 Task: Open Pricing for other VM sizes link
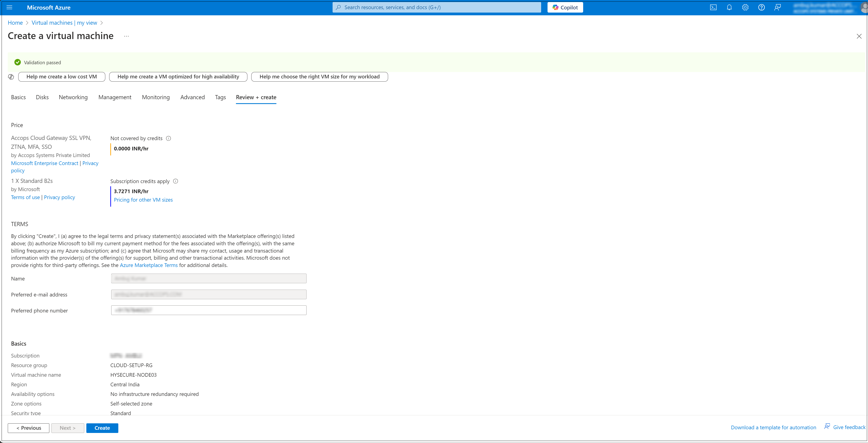pos(143,200)
